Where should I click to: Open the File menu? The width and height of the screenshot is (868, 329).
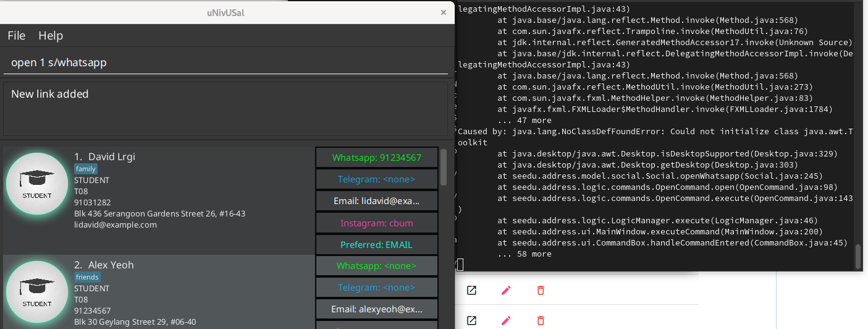(x=17, y=36)
